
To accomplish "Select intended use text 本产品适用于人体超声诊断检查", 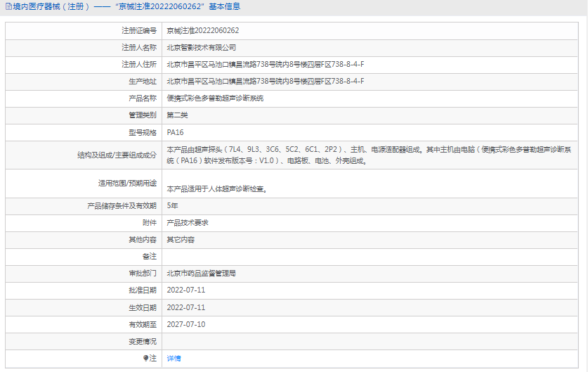I will (217, 189).
